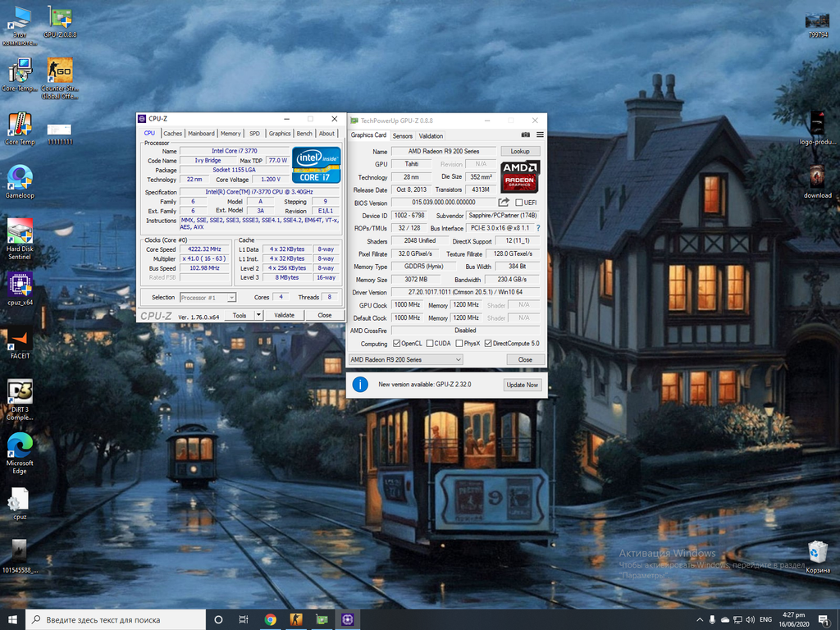The height and width of the screenshot is (630, 840).
Task: Launch Microsoft Edge from the desktop
Action: pos(20,453)
